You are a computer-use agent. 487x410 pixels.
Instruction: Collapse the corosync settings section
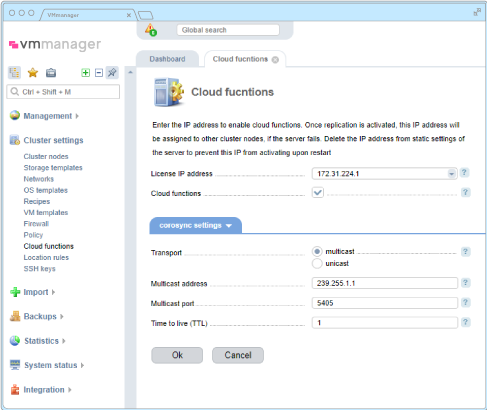(195, 226)
